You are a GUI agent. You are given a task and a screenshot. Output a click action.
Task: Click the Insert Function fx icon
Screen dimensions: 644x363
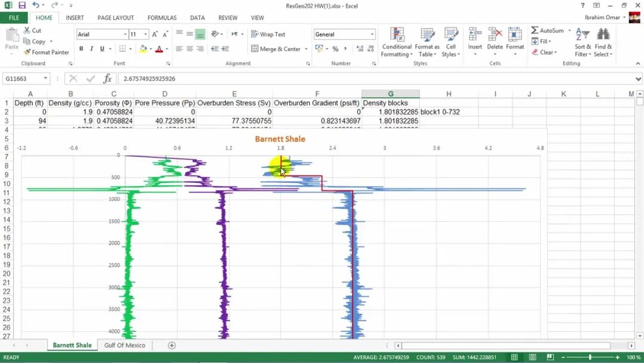pyautogui.click(x=107, y=79)
